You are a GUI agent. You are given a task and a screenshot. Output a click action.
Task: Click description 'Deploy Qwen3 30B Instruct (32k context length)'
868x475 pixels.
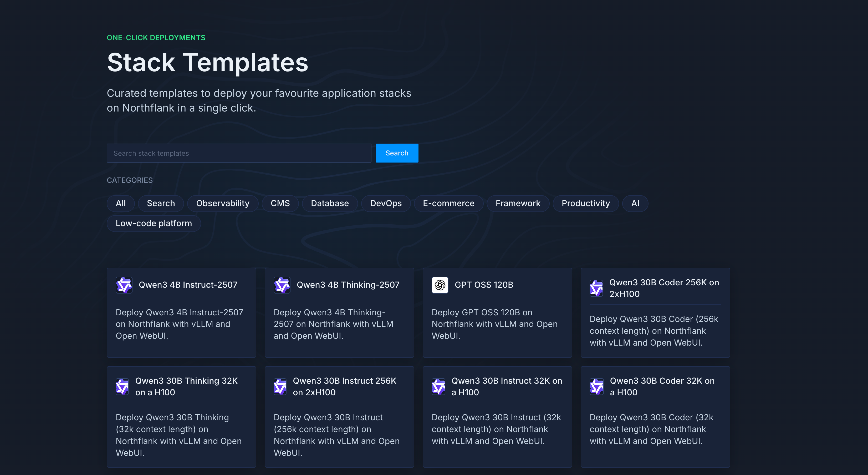[x=496, y=429]
